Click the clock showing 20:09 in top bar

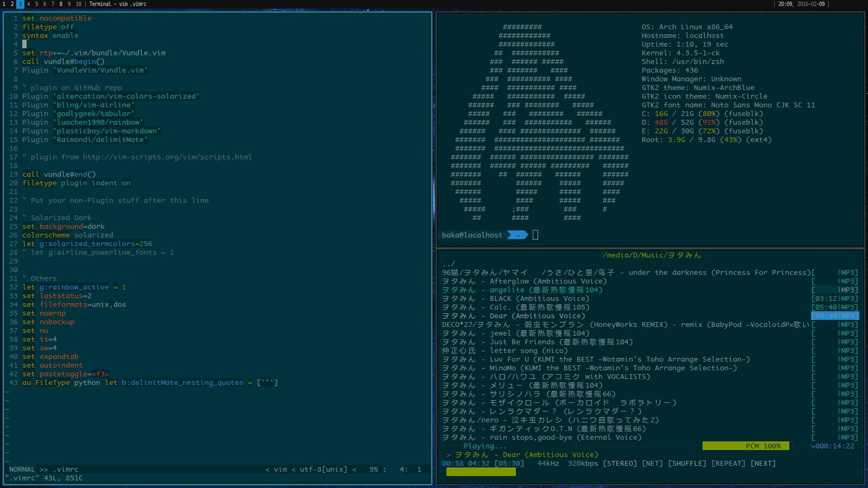coord(785,4)
